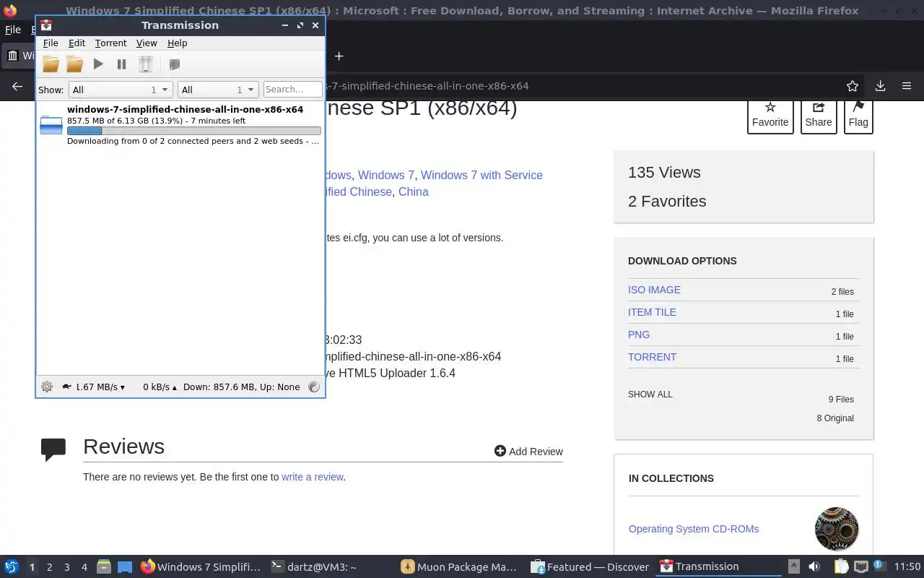Viewport: 924px width, 578px height.
Task: Open the Transmission Help menu
Action: tap(177, 43)
